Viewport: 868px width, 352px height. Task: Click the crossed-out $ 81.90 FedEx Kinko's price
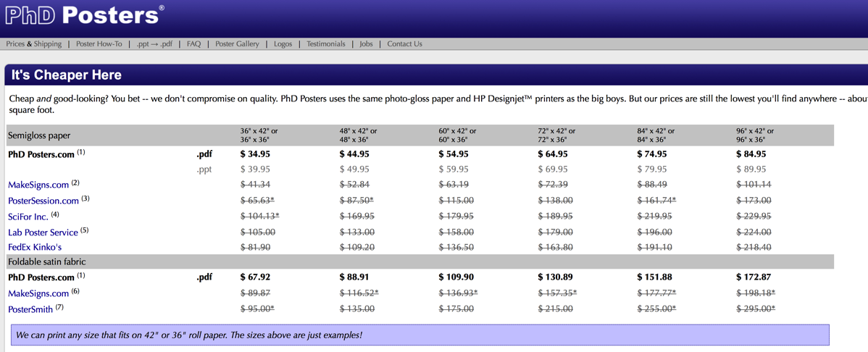click(255, 248)
